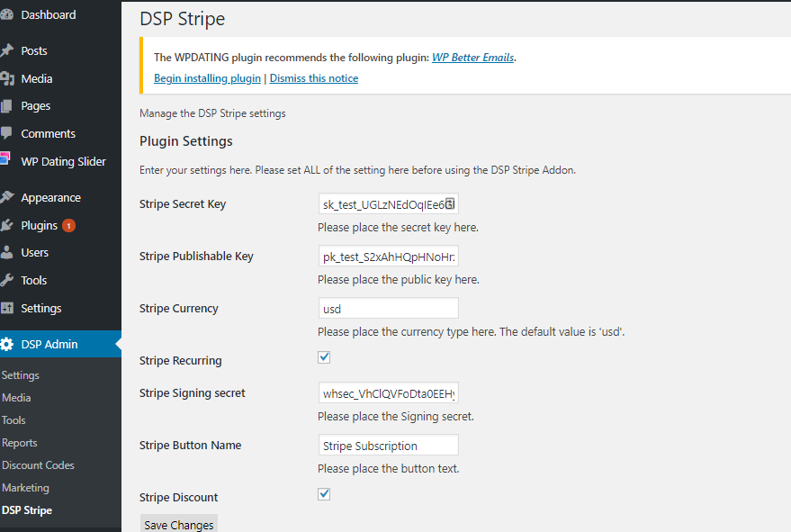Image resolution: width=791 pixels, height=532 pixels.
Task: Click the autofill icon inside Stripe Secret Key field
Action: click(449, 204)
